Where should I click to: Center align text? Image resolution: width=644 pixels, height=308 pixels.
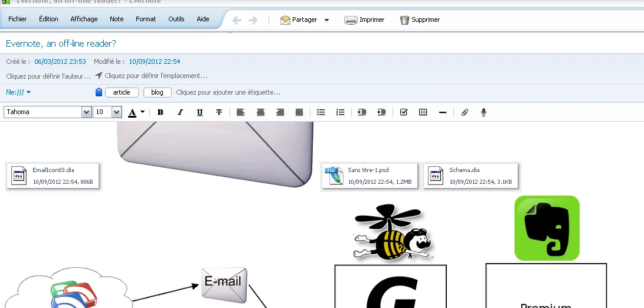260,112
